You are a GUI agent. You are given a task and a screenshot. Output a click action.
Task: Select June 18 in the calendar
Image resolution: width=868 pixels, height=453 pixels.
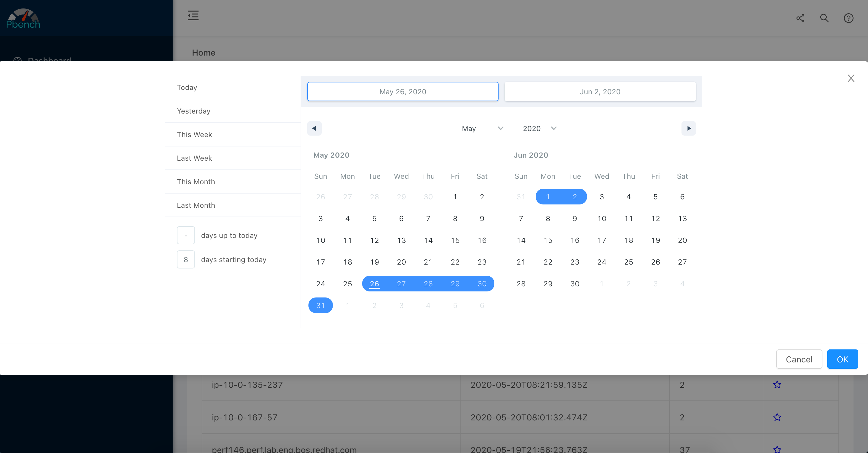click(628, 240)
